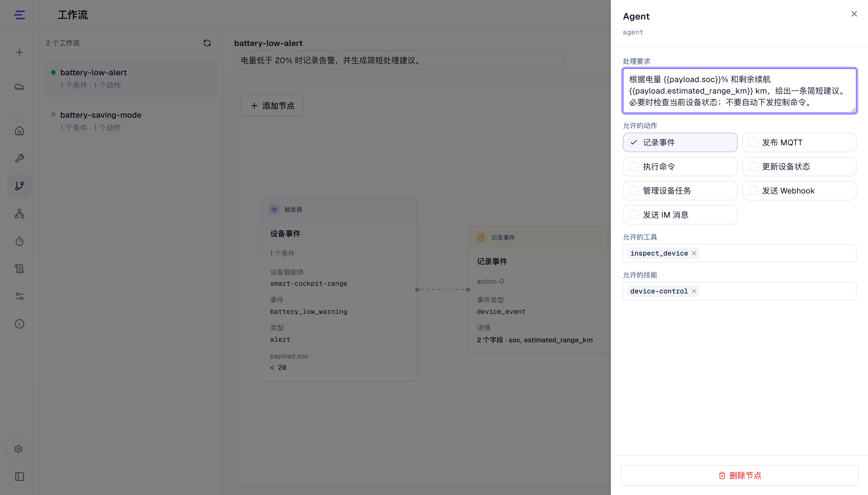Open the sliders configuration icon

(x=19, y=296)
